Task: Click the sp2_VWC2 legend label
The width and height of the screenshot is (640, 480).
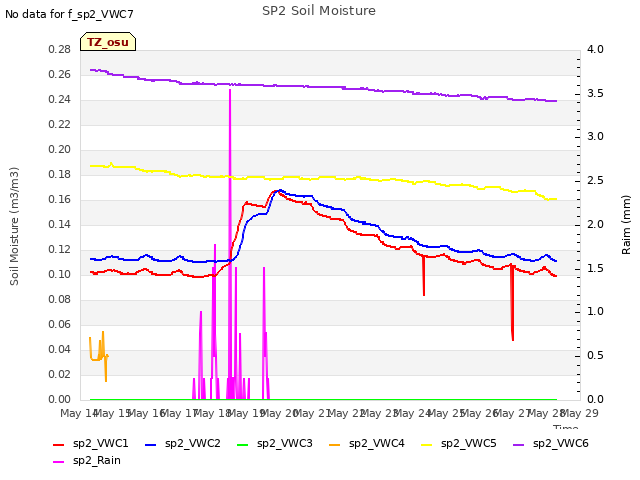Action: click(x=193, y=443)
